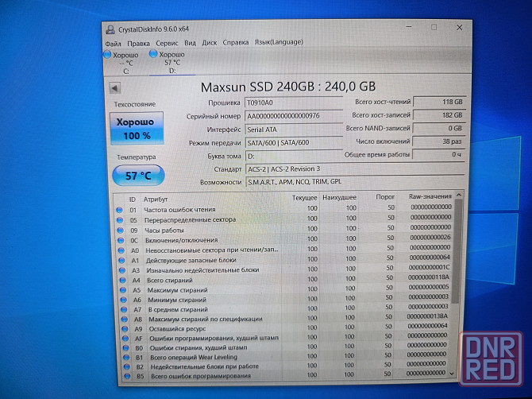
Task: Click status dot for Всего операций Wear Leveling
Action: coord(126,357)
